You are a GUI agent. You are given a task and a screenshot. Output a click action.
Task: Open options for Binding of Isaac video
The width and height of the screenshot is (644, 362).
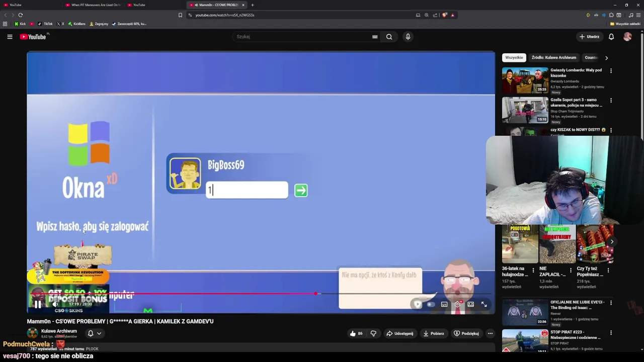611,303
